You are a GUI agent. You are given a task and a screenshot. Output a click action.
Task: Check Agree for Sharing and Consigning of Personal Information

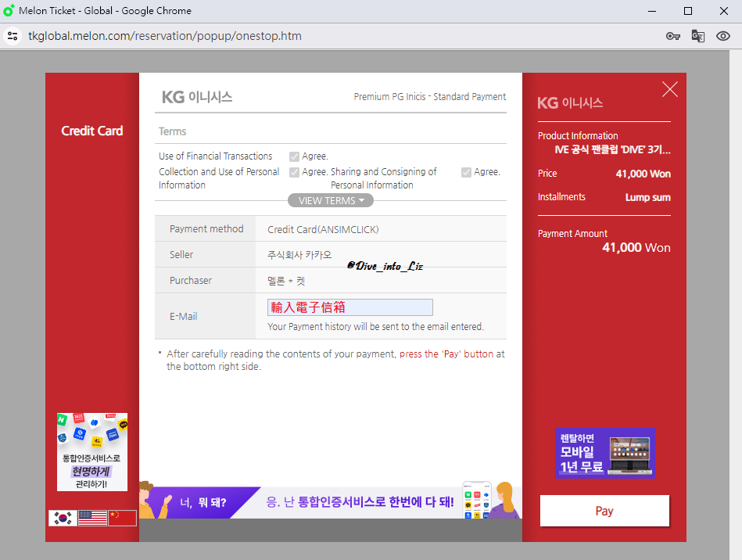466,172
